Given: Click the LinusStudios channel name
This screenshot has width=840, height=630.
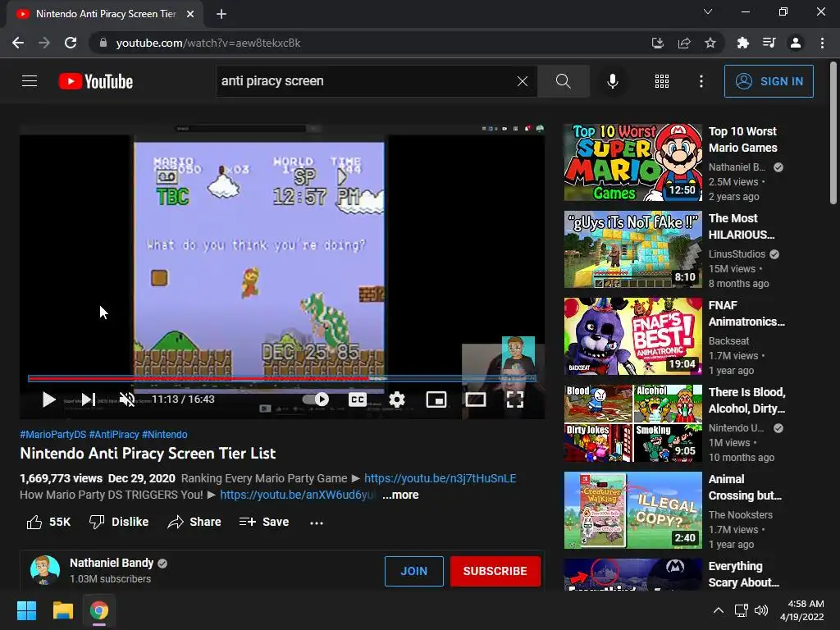Looking at the screenshot, I should [x=737, y=254].
